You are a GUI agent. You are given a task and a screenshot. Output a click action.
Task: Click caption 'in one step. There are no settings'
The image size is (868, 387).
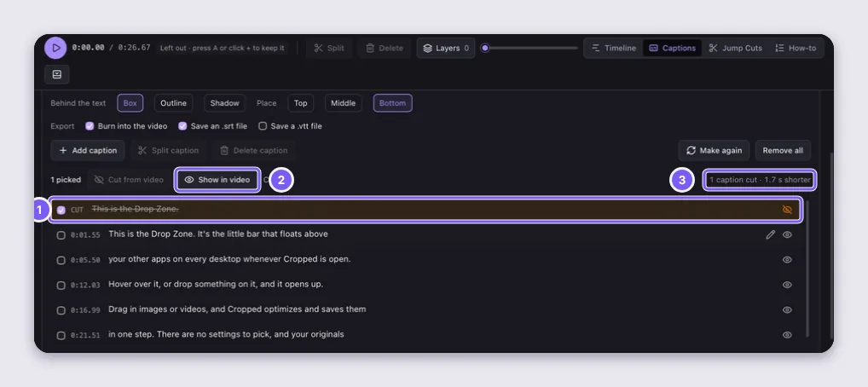(176, 334)
